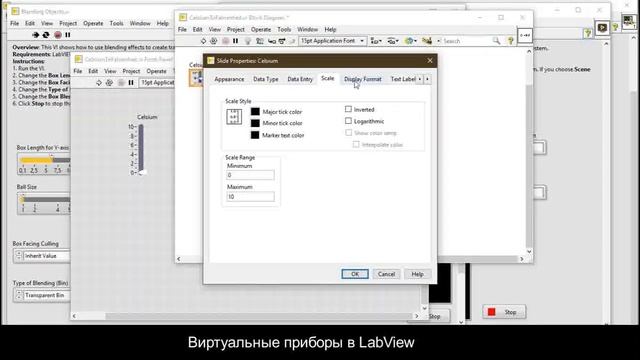Click red Stop button in Blending Objects
The height and width of the screenshot is (360, 640).
pyautogui.click(x=504, y=312)
